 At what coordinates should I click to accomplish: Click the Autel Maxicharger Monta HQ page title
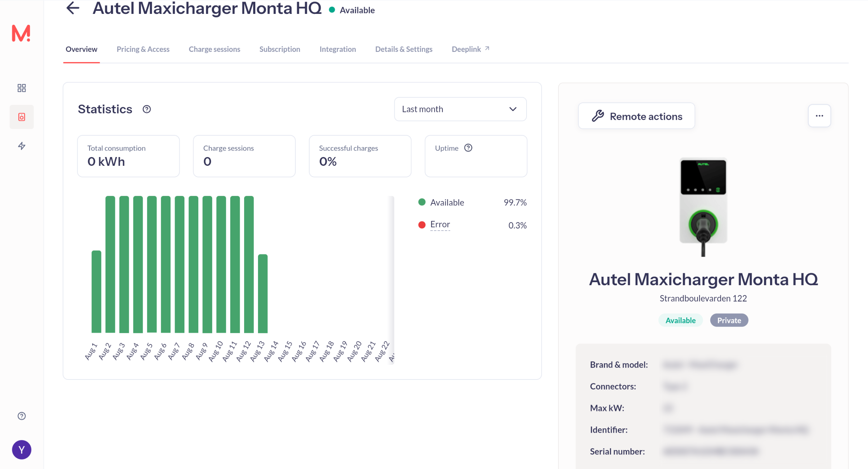click(x=207, y=8)
